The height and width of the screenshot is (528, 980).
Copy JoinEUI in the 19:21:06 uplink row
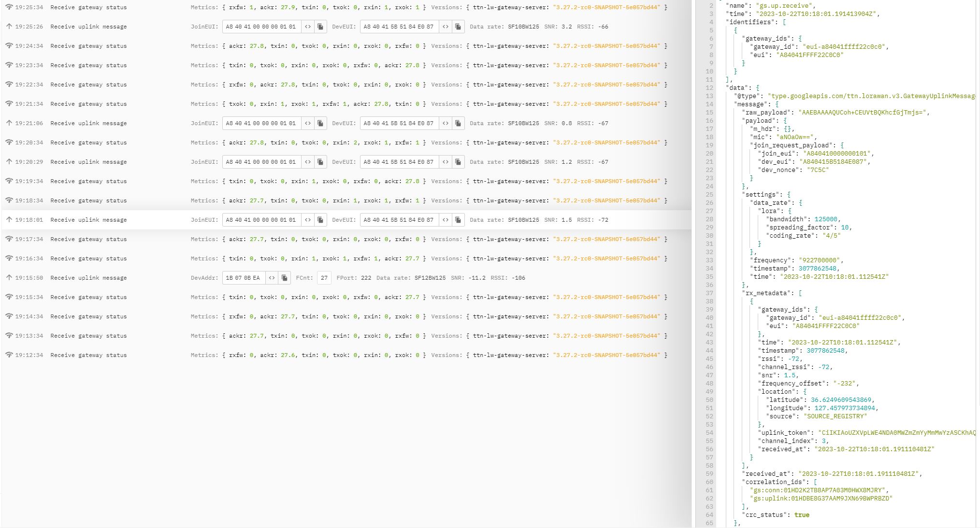coord(320,123)
